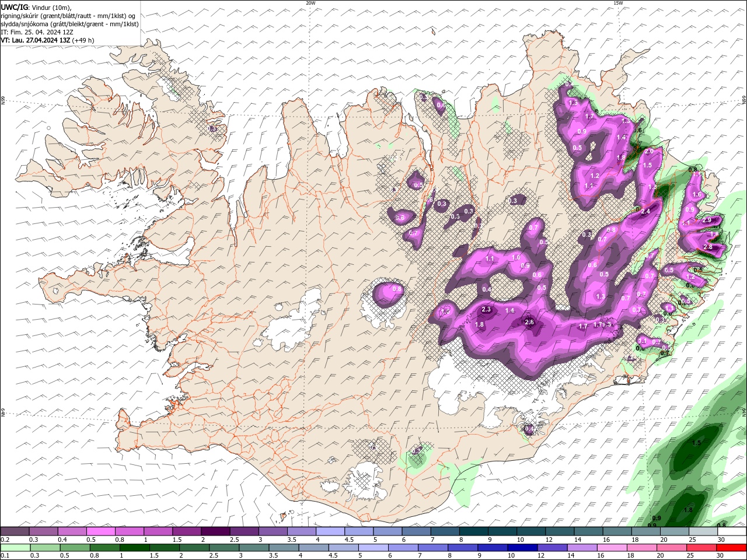Viewport: 747px width, 560px height.
Task: Click the 2.3 snowfall value on the map
Action: tap(486, 310)
